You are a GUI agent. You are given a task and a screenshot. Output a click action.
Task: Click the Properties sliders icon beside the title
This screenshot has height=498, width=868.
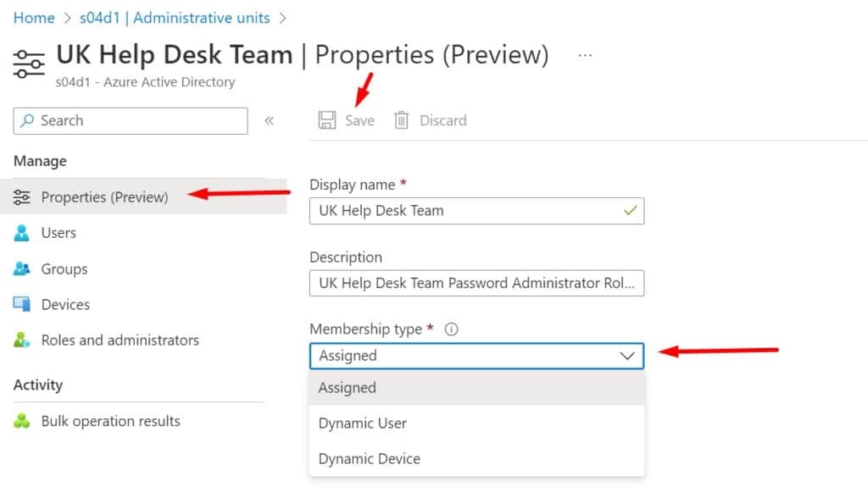pos(28,62)
